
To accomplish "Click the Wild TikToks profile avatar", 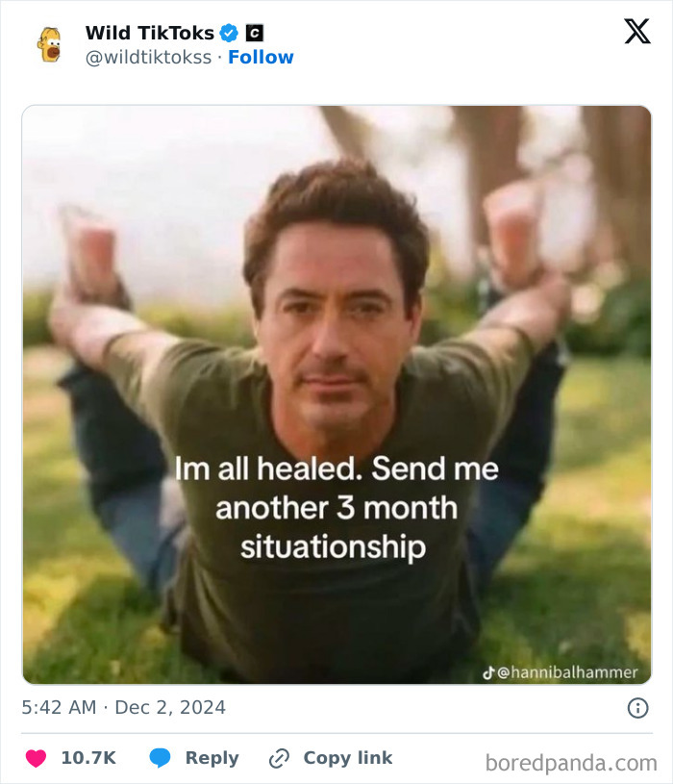I will pos(49,44).
